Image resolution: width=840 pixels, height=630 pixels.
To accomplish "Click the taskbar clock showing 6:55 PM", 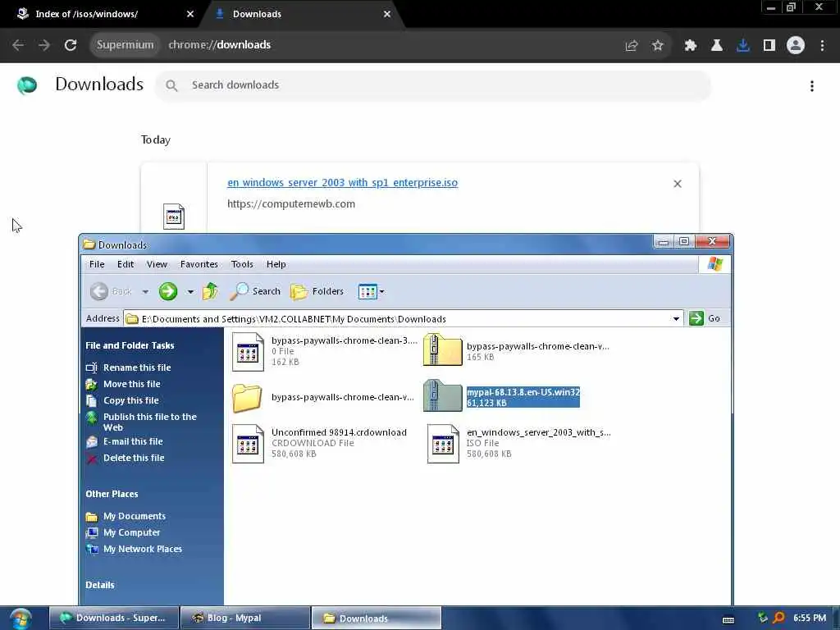I will click(810, 619).
